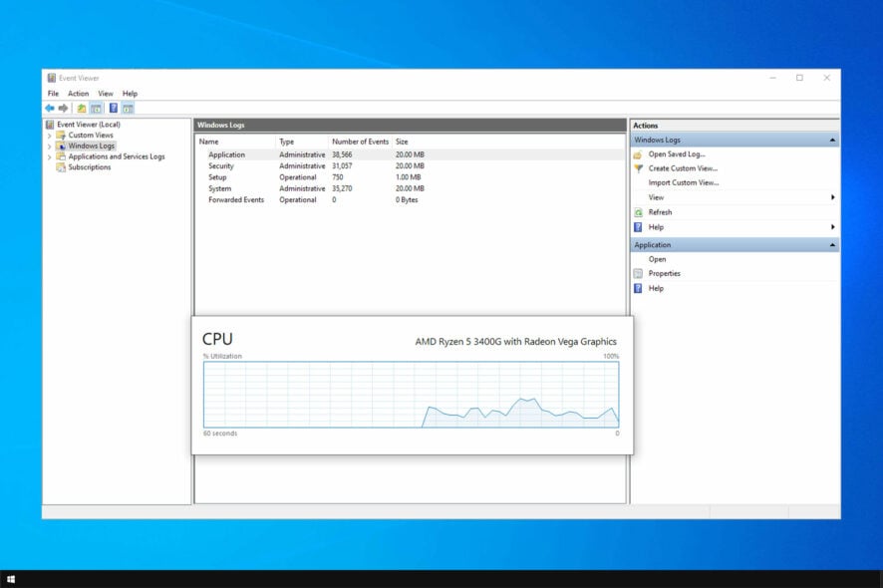Click the Windows Logs pane header
Image resolution: width=883 pixels, height=588 pixels.
click(410, 125)
